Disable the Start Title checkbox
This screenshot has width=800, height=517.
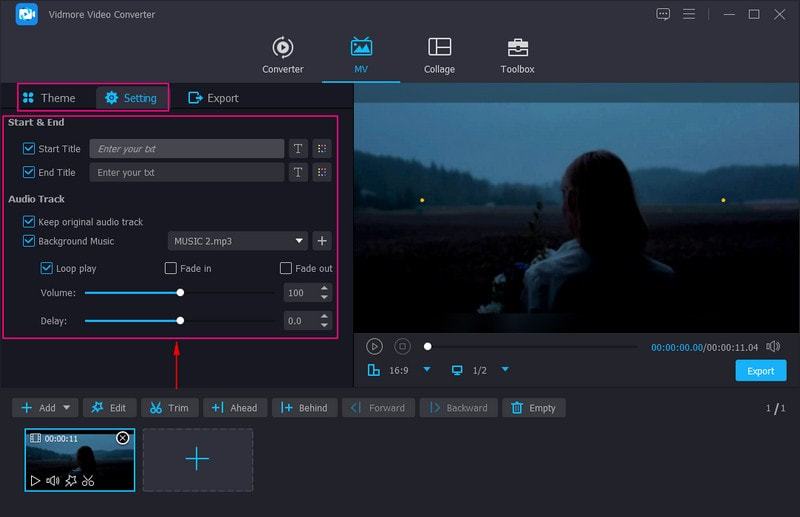(x=29, y=149)
